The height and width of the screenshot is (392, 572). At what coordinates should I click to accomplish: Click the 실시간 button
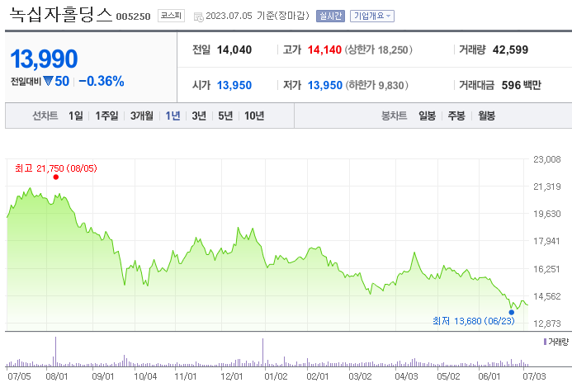[x=330, y=16]
